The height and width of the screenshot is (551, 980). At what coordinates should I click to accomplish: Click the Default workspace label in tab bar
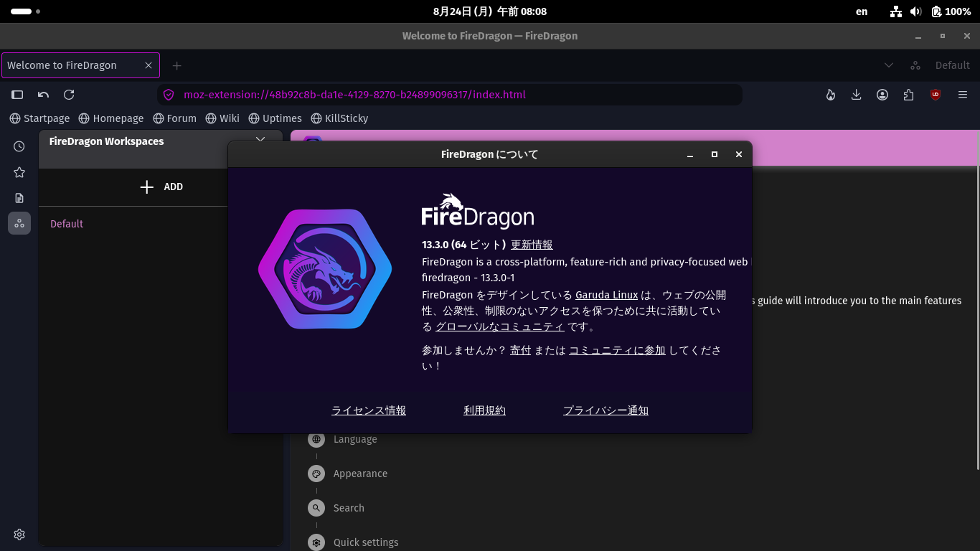(952, 65)
